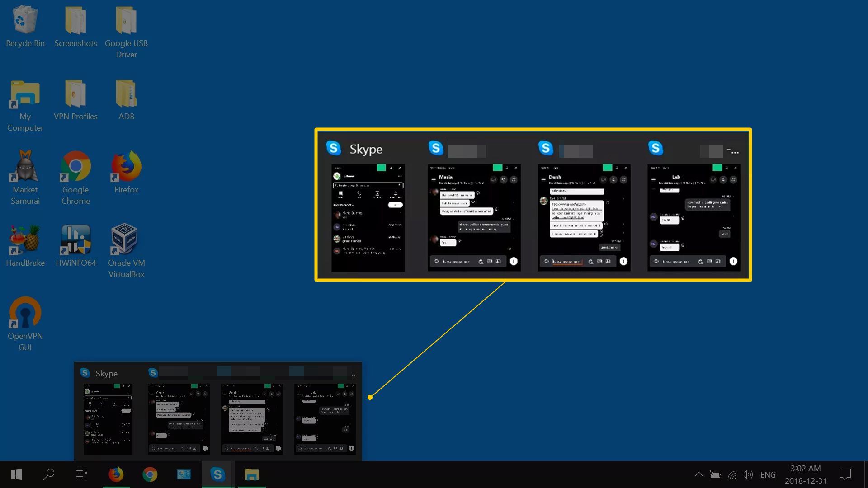Viewport: 868px width, 488px height.
Task: Change the ENG input language
Action: coord(768,474)
